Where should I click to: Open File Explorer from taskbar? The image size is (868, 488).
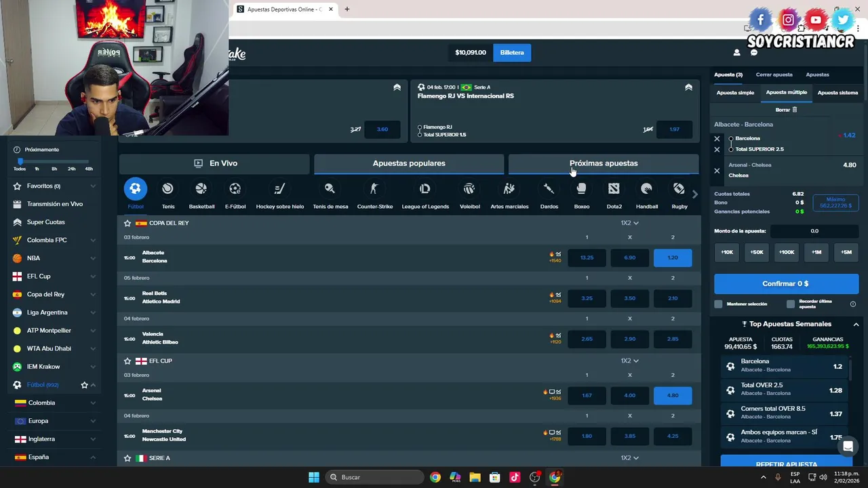coord(475,477)
